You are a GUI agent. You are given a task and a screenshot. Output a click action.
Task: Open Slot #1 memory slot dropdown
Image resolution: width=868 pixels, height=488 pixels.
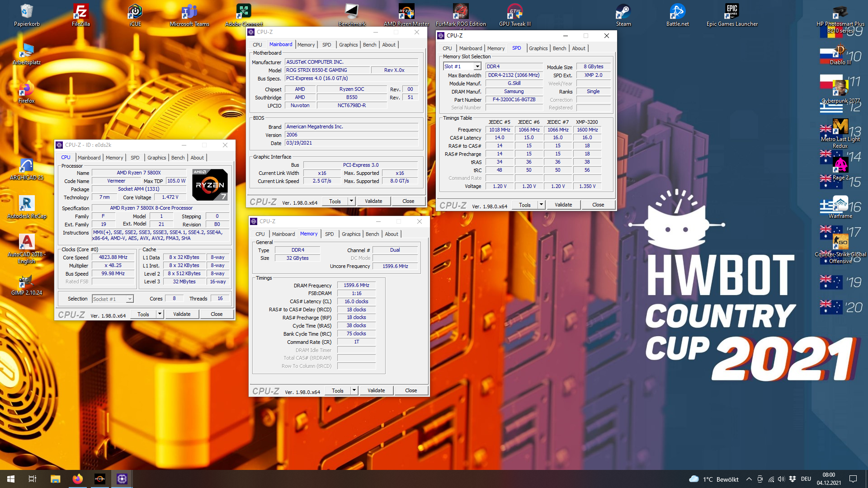pyautogui.click(x=477, y=66)
